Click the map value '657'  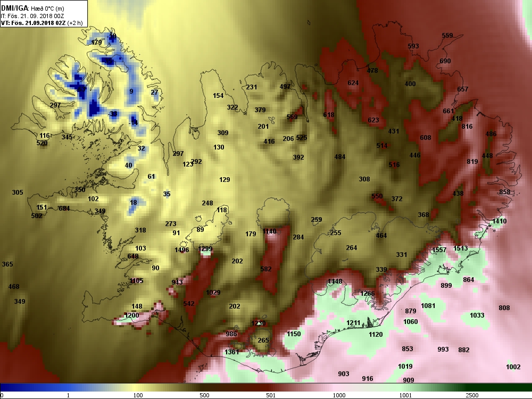tap(462, 89)
